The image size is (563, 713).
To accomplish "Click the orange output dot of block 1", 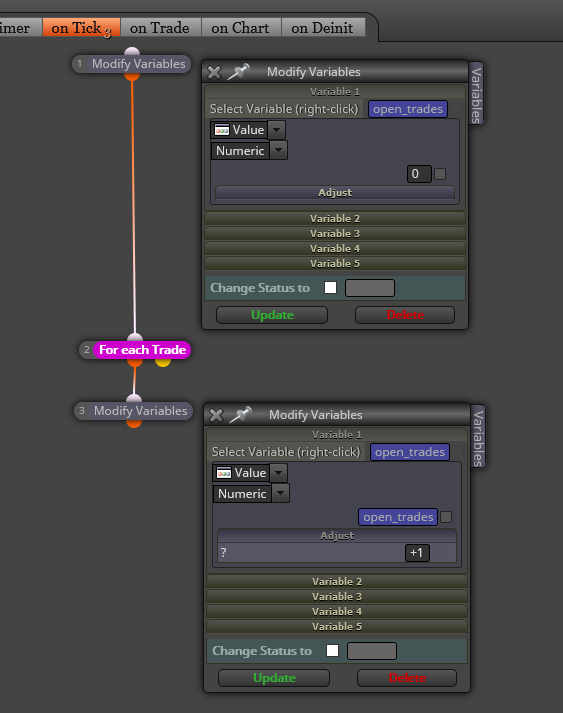I will [132, 76].
